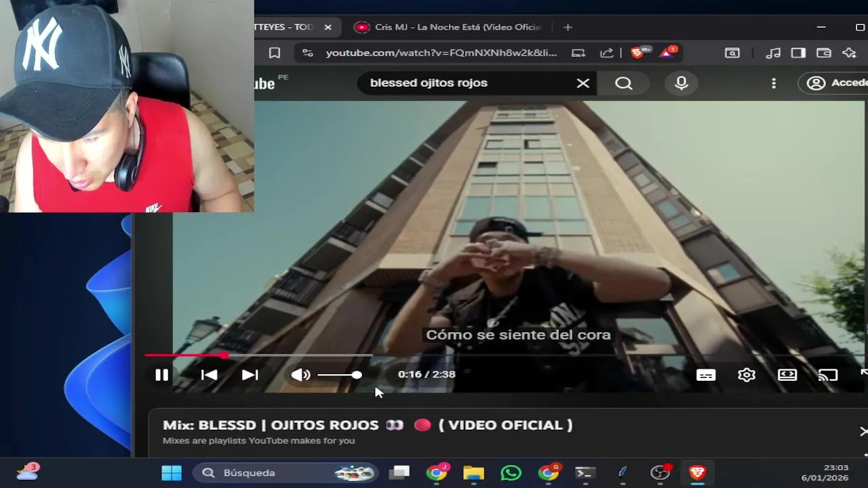This screenshot has height=488, width=868.
Task: Toggle subtitles/closed captions
Action: [x=706, y=375]
